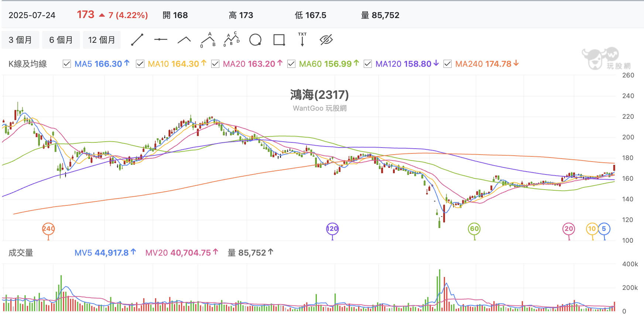Screen dimensions: 644x315
Task: Choose the circle drawing tool
Action: coord(255,40)
